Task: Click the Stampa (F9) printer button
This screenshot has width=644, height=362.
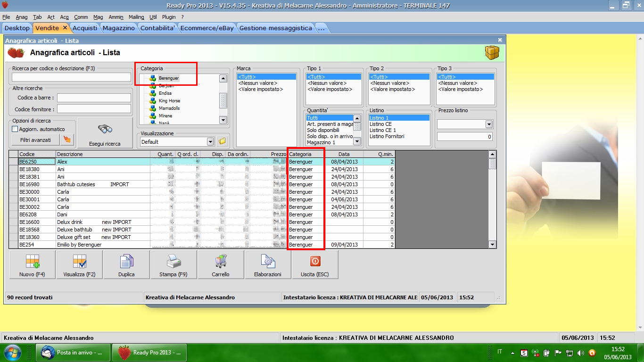Action: click(173, 265)
